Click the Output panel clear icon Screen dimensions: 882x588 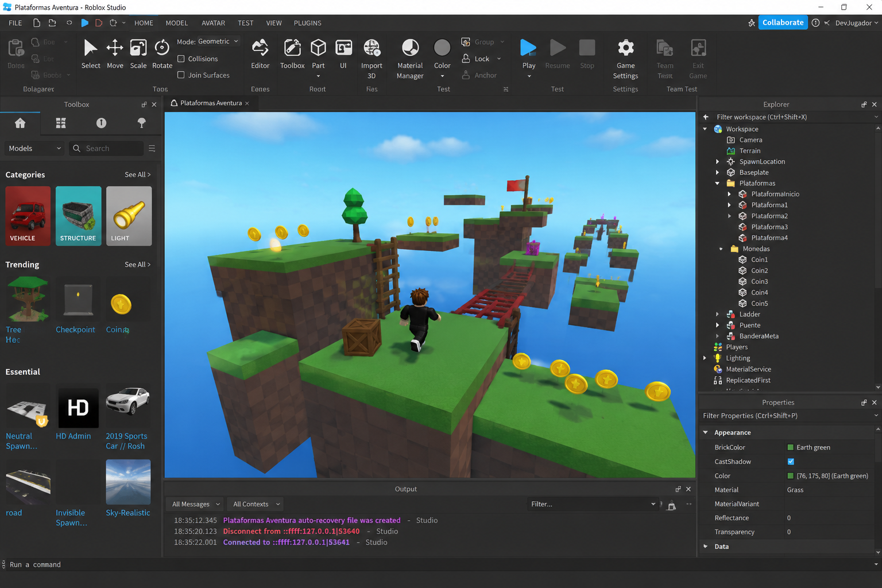(671, 505)
